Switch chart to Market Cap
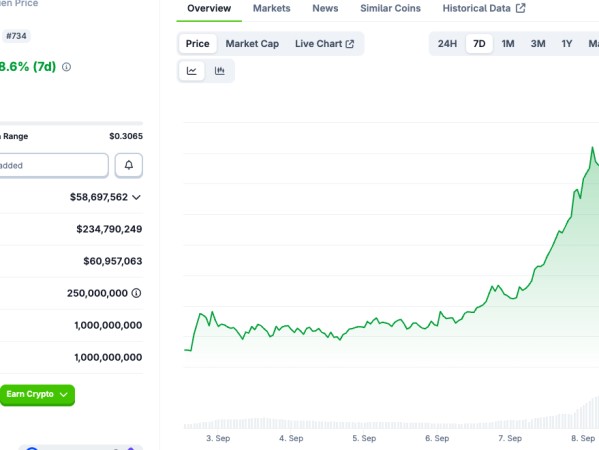Screen dimensions: 599x450 coord(252,44)
